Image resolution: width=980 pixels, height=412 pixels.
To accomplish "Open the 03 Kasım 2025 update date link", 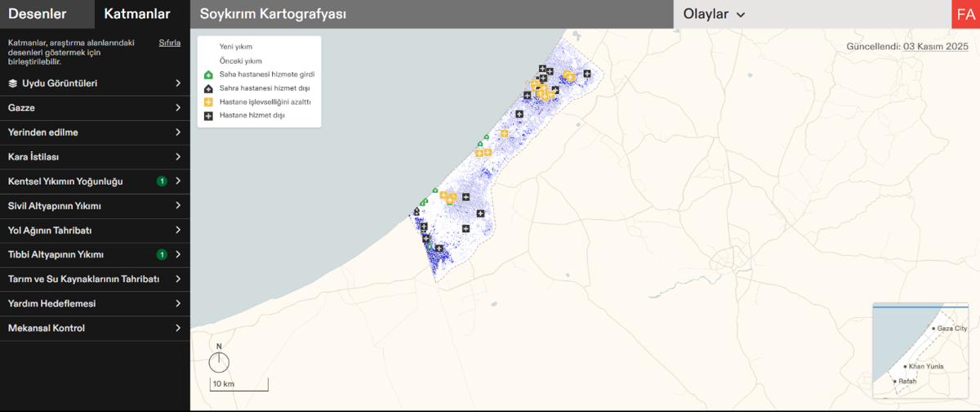I will pos(935,47).
